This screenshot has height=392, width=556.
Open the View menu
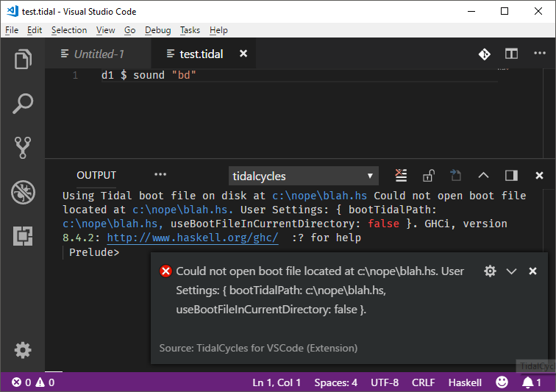(x=106, y=30)
